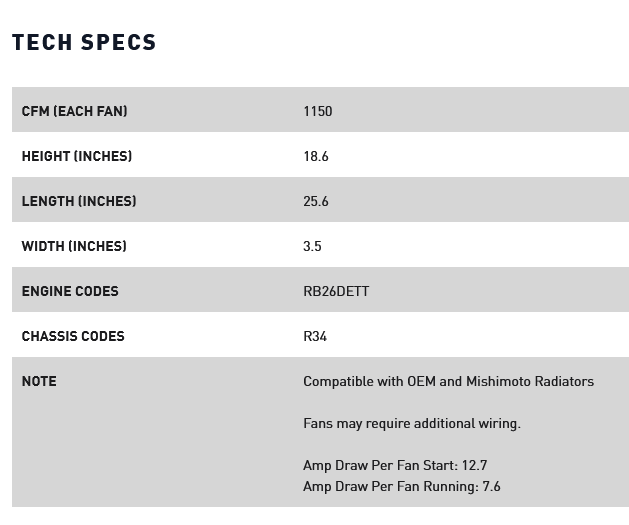Click the 1150 CFM value
Viewport: 629px width, 525px height.
(318, 111)
